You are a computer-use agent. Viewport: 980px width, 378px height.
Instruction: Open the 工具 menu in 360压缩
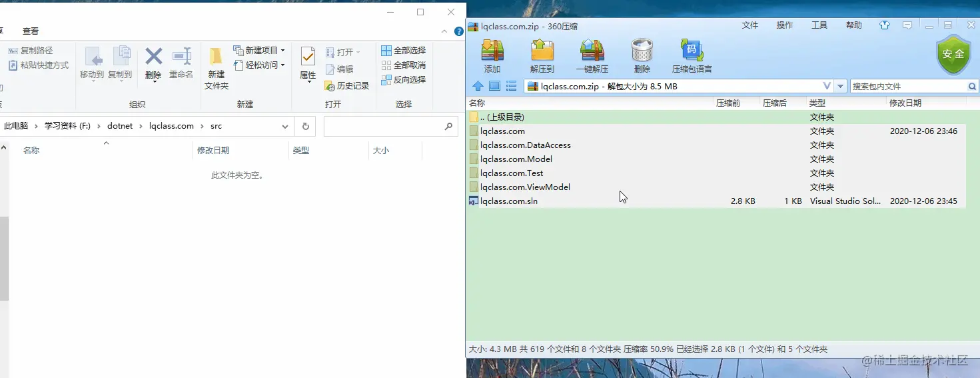[819, 25]
